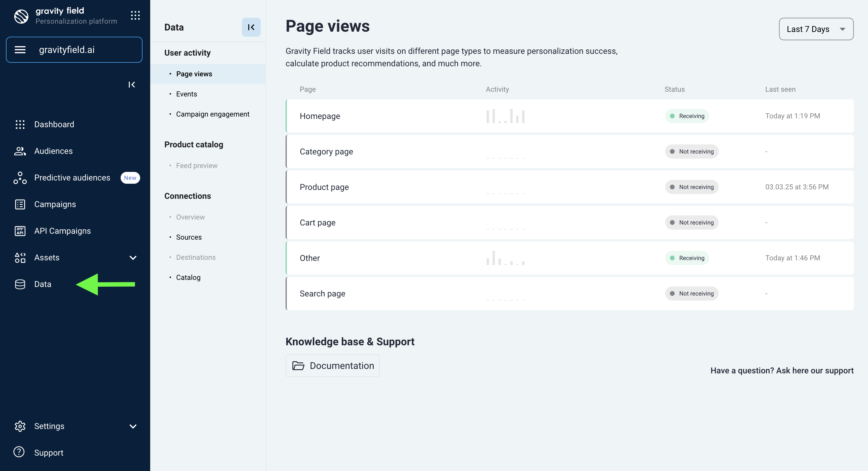Click the Audiences people icon

(x=20, y=151)
